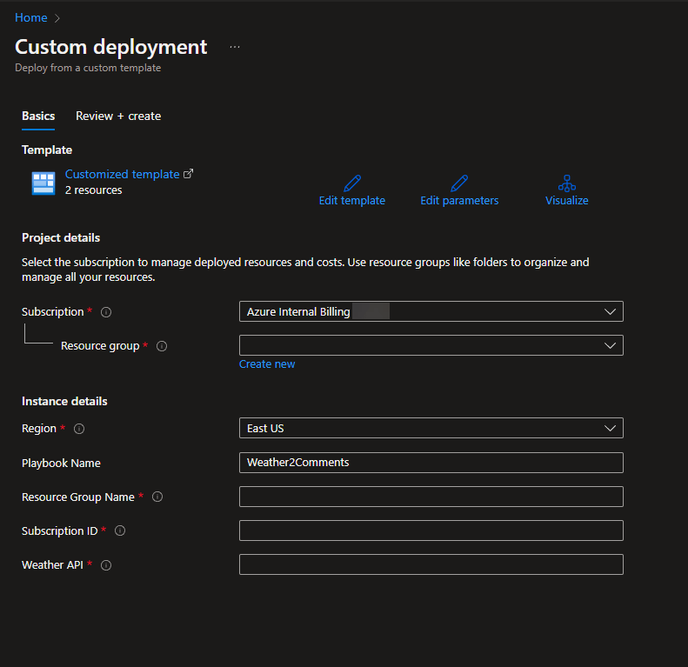Expand the Subscription dropdown

[x=430, y=312]
